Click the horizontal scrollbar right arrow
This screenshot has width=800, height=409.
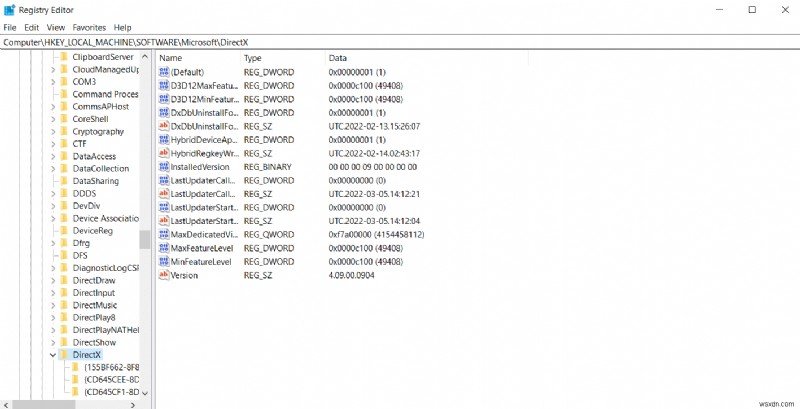coord(133,405)
